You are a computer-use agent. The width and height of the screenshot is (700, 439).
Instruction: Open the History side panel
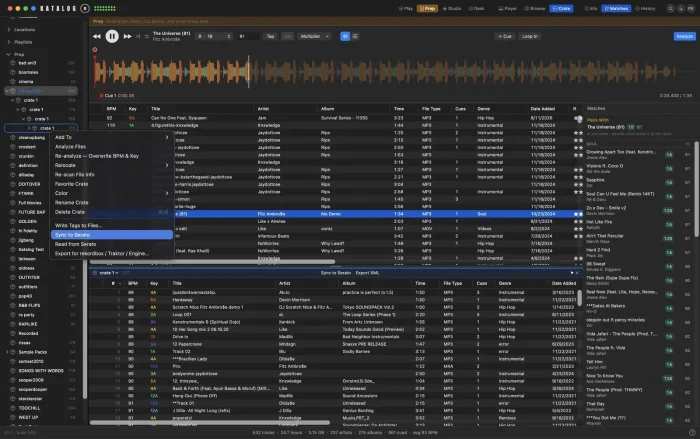pos(646,8)
